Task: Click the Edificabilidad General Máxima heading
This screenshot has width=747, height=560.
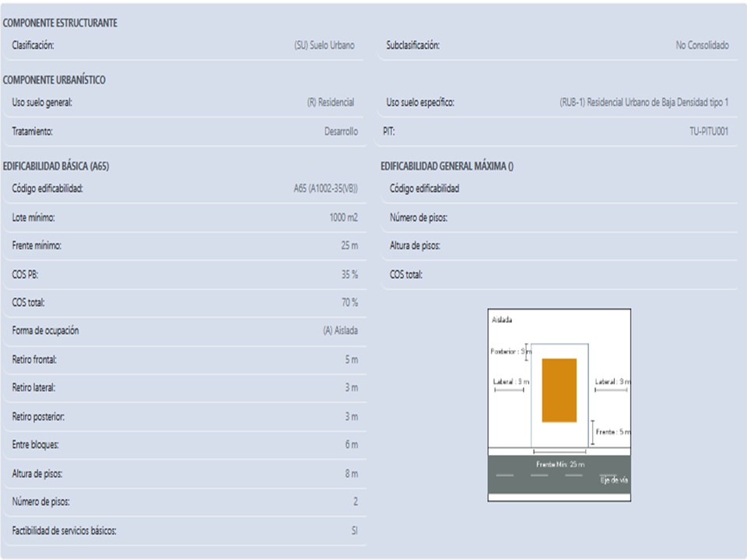Action: coord(447,166)
